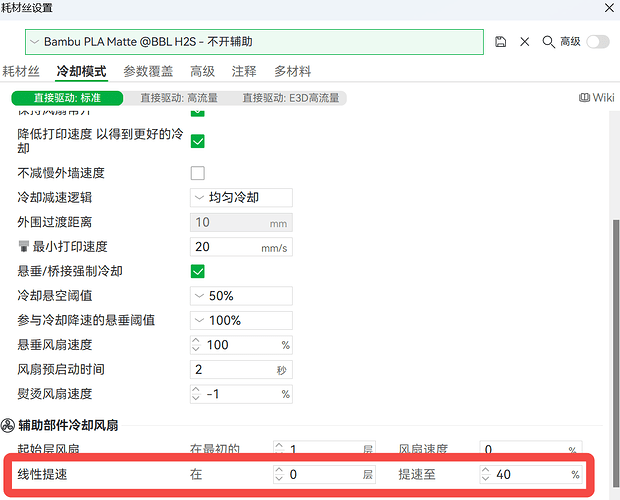Viewport: 620px width, 500px height.
Task: Go to the 多材料 tab
Action: click(293, 72)
